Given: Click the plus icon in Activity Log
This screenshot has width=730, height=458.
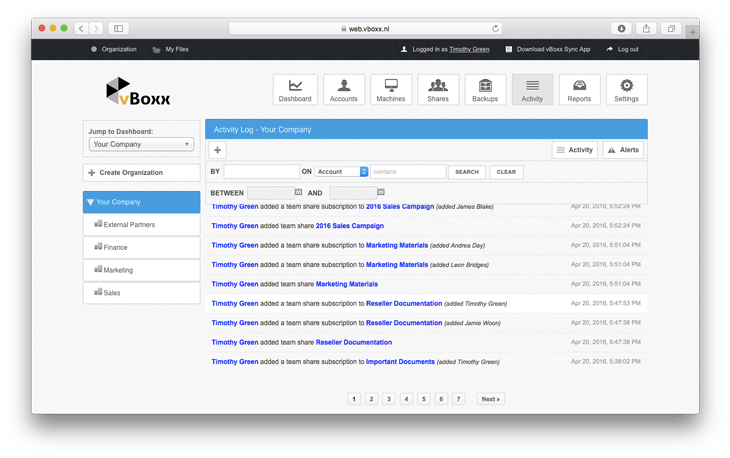Looking at the screenshot, I should [x=218, y=150].
